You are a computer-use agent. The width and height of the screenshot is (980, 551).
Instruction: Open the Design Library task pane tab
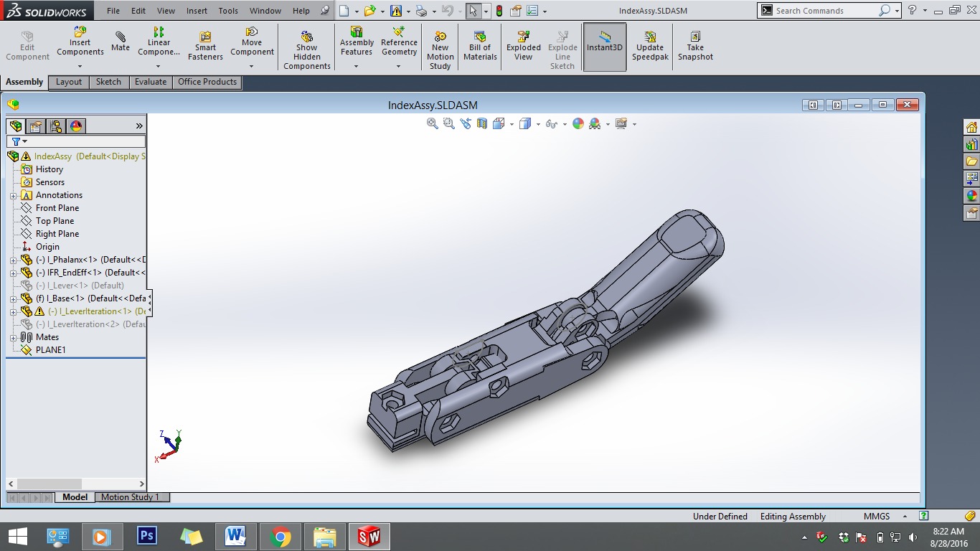pyautogui.click(x=971, y=145)
